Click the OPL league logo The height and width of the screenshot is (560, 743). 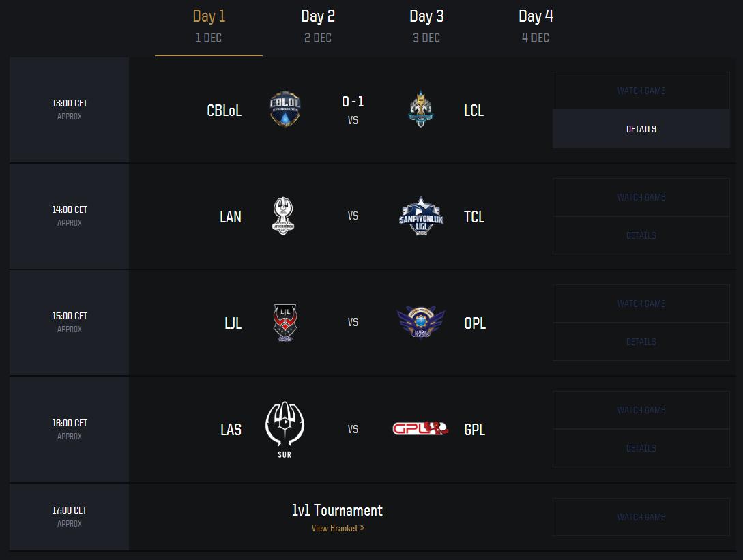(421, 323)
